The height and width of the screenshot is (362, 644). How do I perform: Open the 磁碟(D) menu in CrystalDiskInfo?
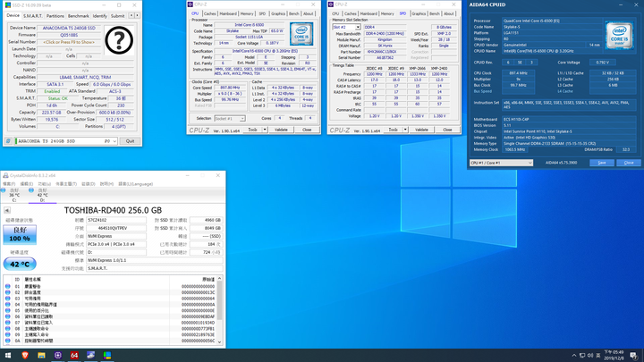point(88,184)
